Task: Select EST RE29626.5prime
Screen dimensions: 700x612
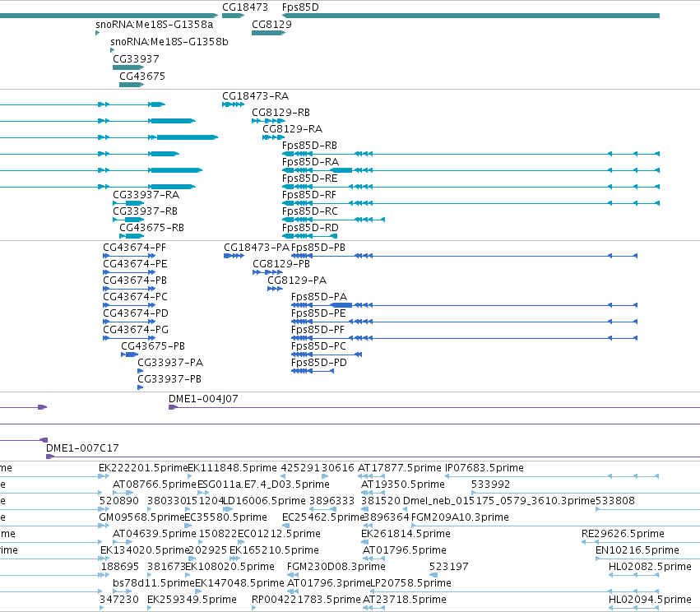Action: tap(623, 535)
